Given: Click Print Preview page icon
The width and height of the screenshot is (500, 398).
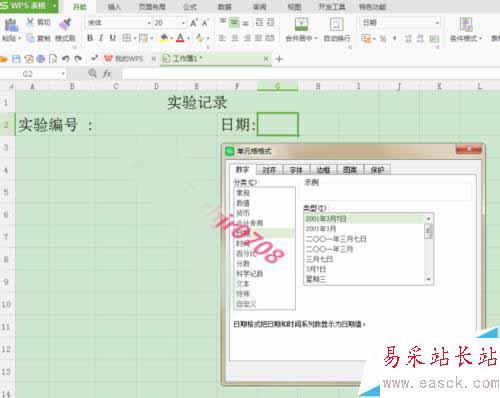Looking at the screenshot, I should click(x=53, y=59).
